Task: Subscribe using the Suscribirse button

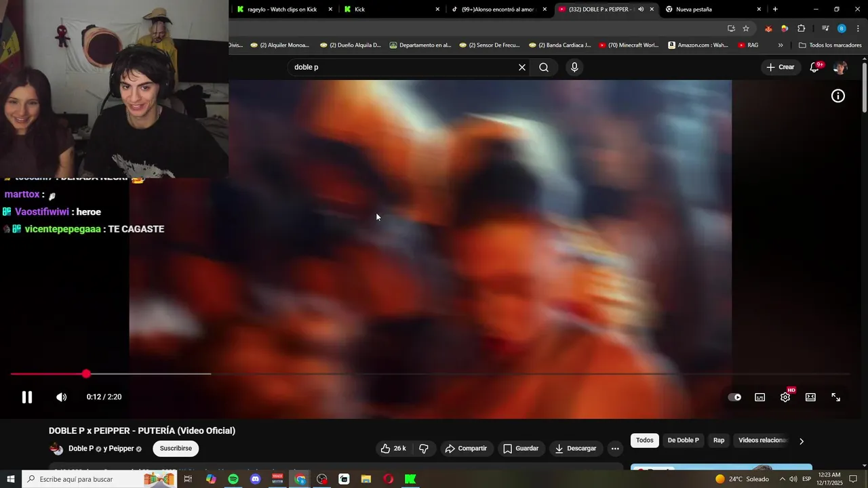Action: (x=176, y=449)
